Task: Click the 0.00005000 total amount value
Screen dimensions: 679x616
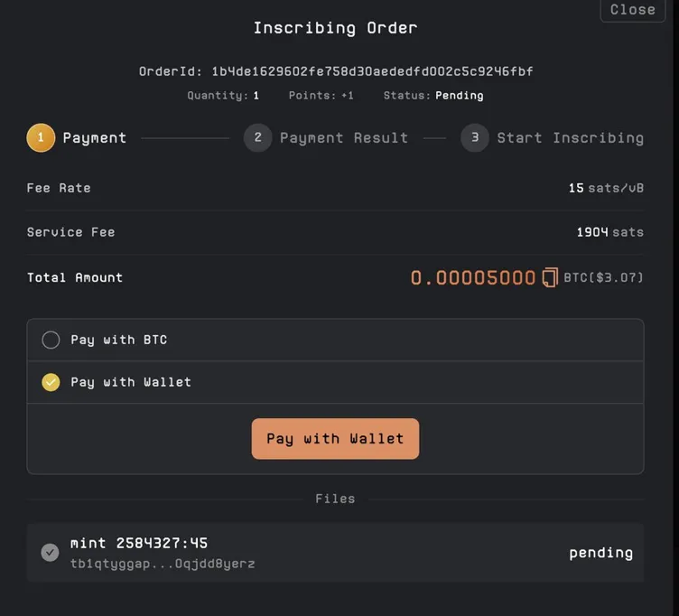Action: pyautogui.click(x=473, y=278)
